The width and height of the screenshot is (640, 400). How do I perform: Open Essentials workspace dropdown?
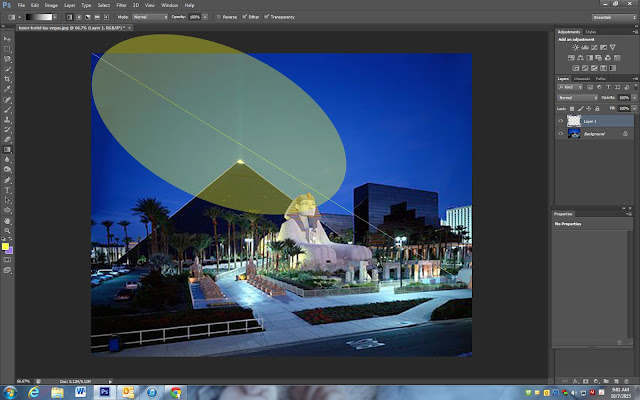[x=613, y=17]
